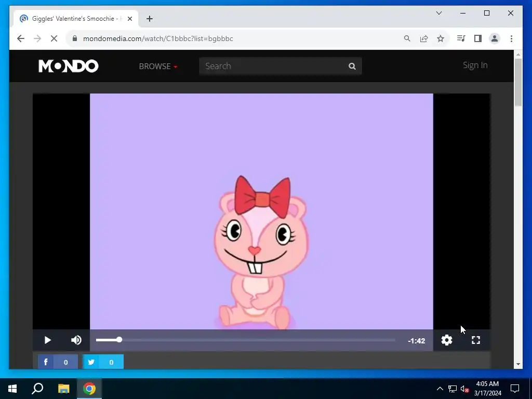Stop loading the page
This screenshot has width=532, height=399.
pyautogui.click(x=54, y=38)
